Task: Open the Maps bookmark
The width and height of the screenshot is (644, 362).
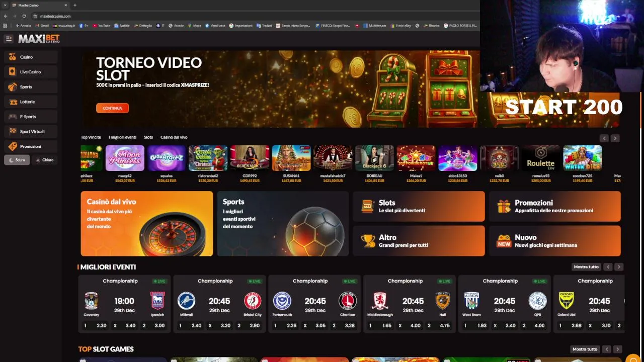Action: pos(194,26)
